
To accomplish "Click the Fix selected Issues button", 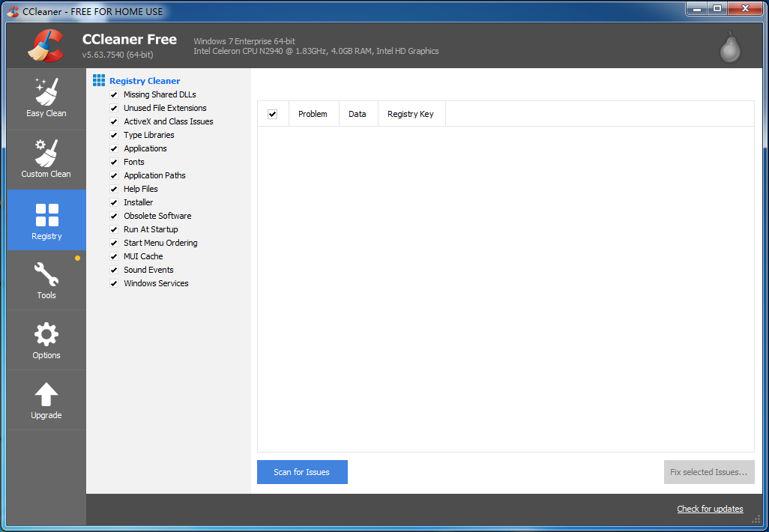I will point(708,472).
